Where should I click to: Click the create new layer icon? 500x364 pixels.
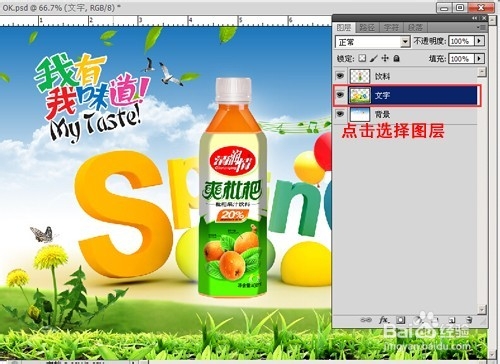[x=452, y=320]
